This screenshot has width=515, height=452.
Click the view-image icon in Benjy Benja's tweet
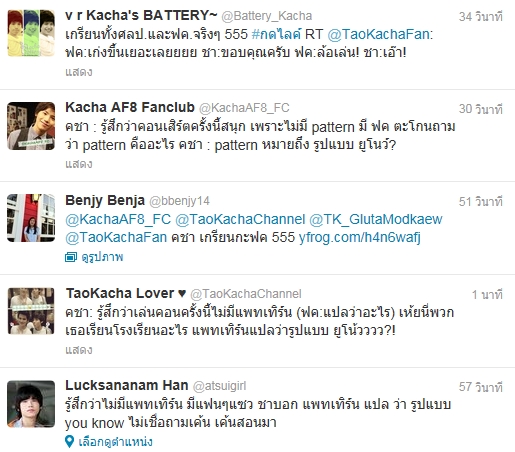pos(71,257)
